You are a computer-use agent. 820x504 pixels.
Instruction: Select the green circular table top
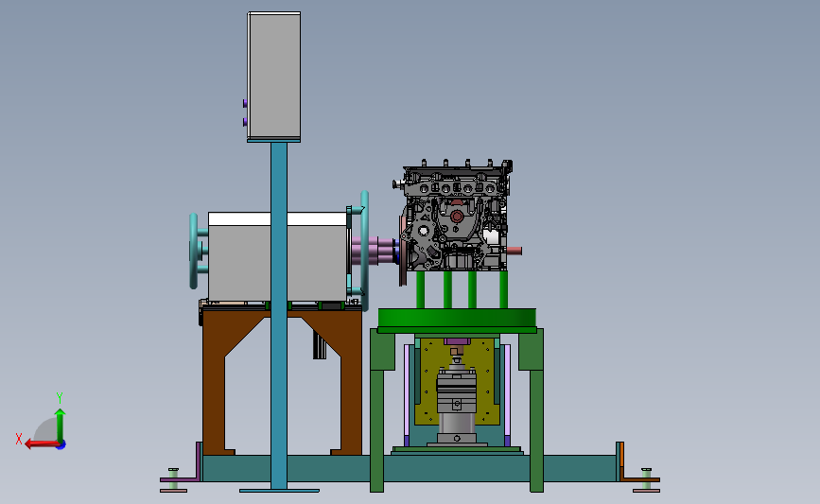click(x=457, y=318)
